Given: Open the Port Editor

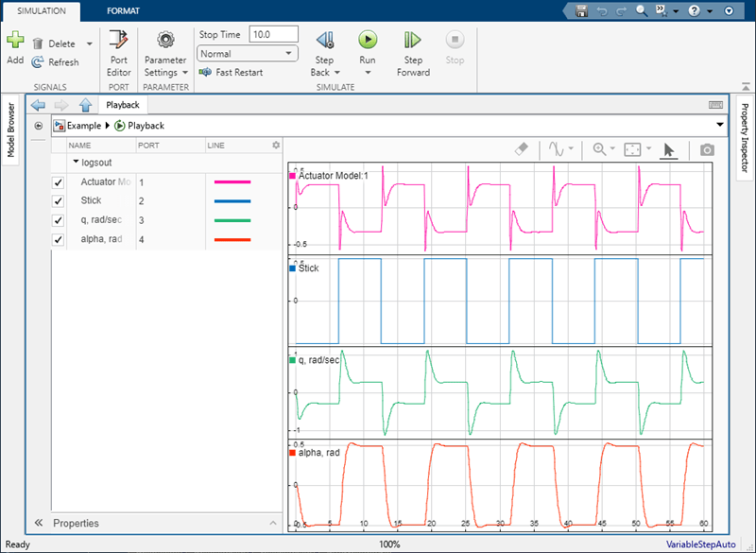Looking at the screenshot, I should coord(119,53).
